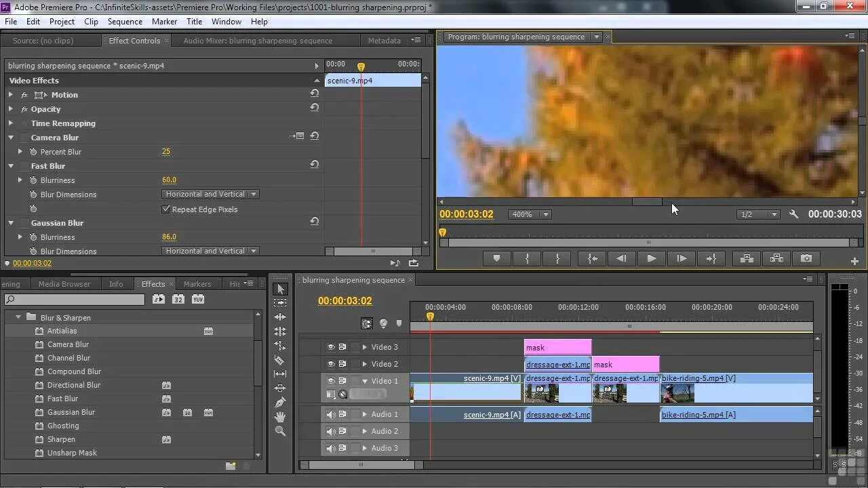Reset the Motion effect
Screen dimensions: 868x488
[x=315, y=94]
